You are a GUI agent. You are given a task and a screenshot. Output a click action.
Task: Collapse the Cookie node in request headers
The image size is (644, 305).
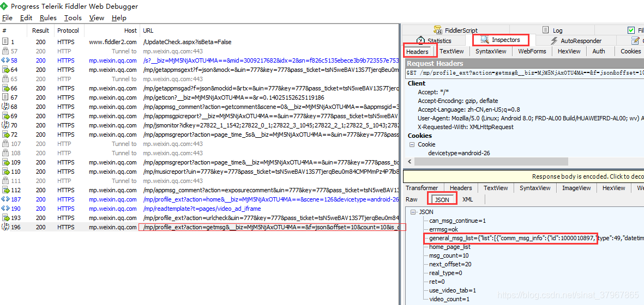pos(412,144)
